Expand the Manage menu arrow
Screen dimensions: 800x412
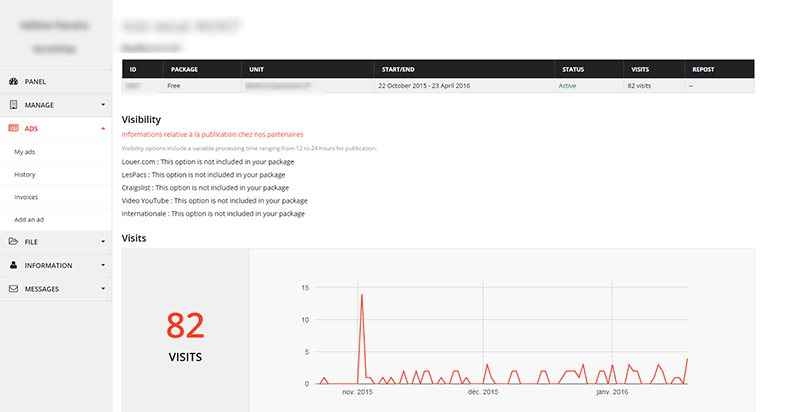(103, 105)
